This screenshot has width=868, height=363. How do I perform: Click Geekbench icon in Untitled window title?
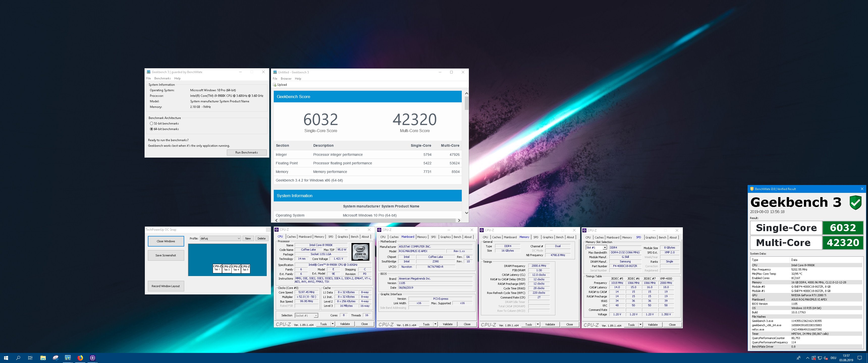[275, 72]
